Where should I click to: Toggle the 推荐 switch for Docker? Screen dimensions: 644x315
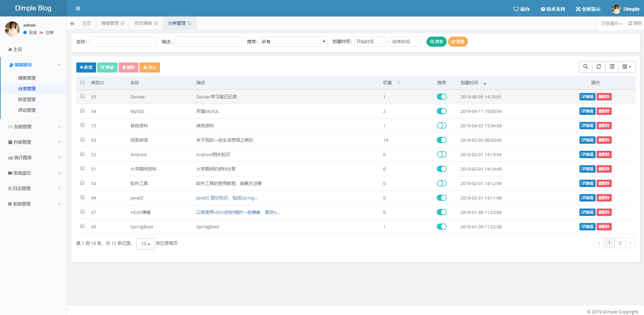tap(442, 97)
